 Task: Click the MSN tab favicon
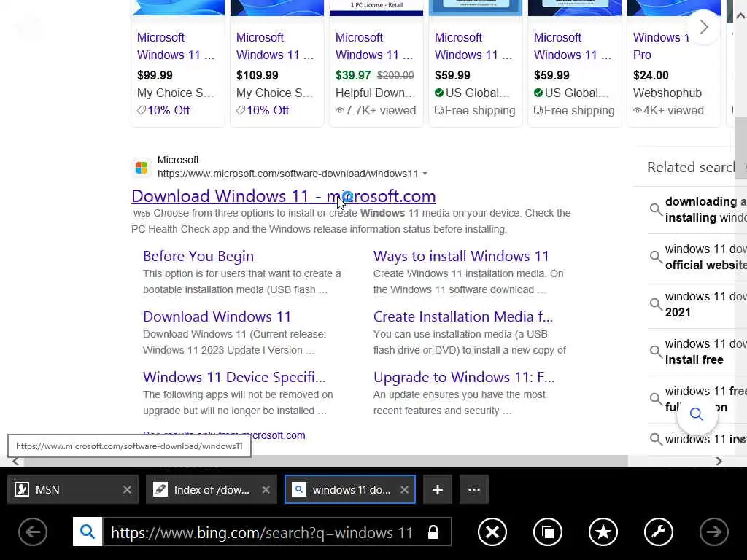click(x=21, y=489)
